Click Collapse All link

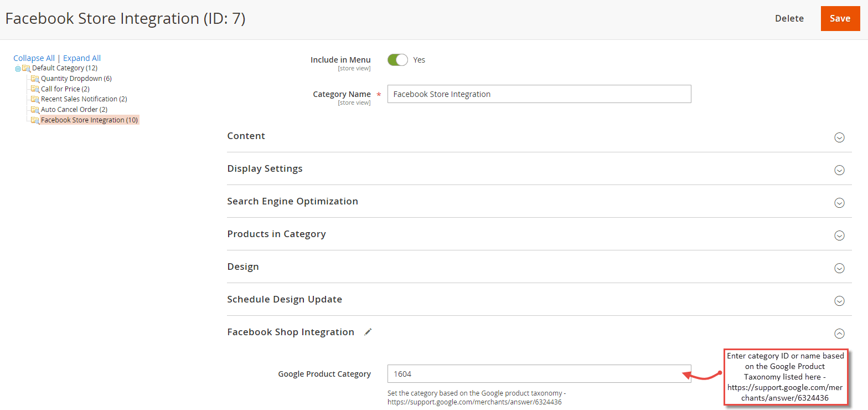click(34, 58)
